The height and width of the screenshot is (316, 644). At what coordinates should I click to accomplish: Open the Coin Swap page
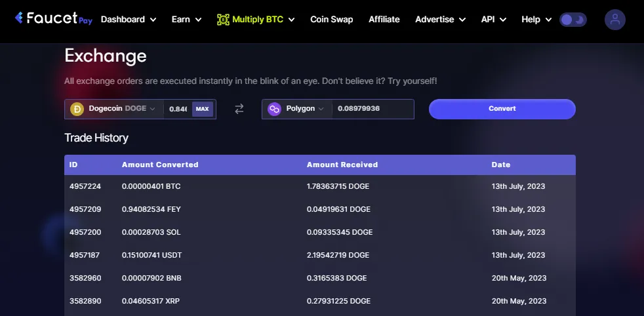(x=331, y=19)
